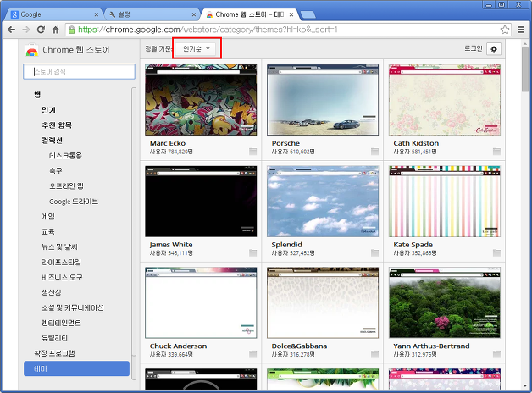This screenshot has width=532, height=393.
Task: Select 생산성 category
Action: click(x=51, y=292)
